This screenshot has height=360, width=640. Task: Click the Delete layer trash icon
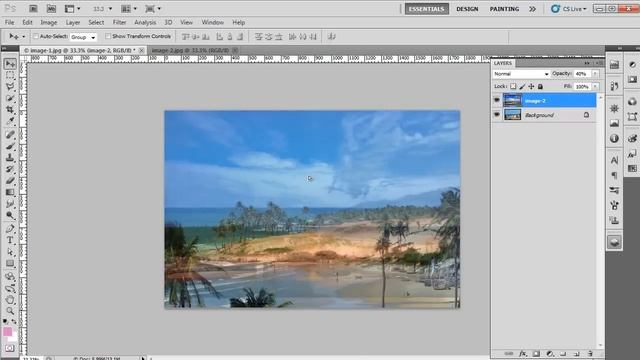pos(590,353)
